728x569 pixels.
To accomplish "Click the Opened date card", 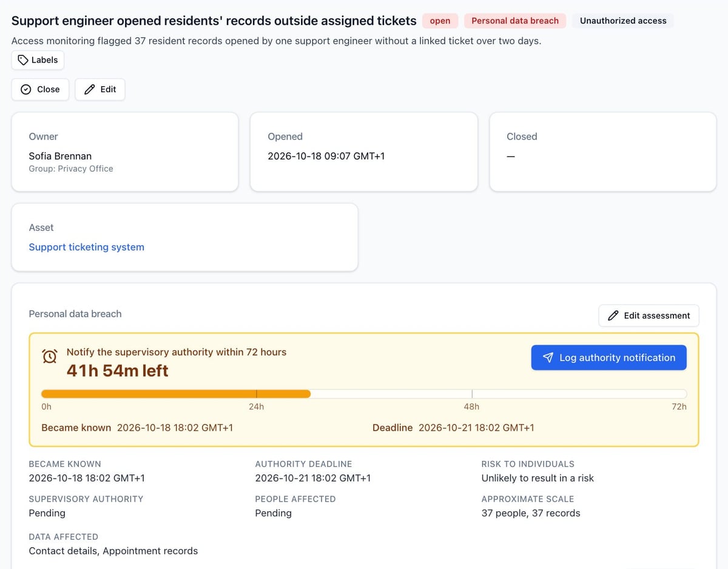I will coord(364,152).
